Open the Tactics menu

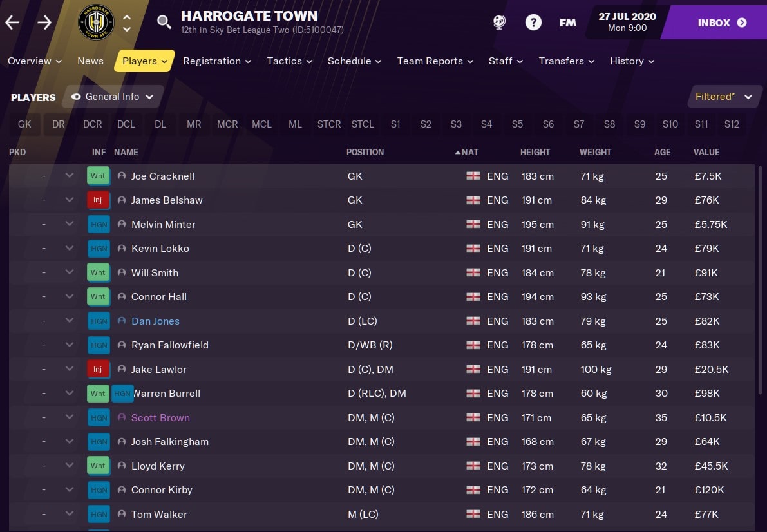(x=290, y=61)
